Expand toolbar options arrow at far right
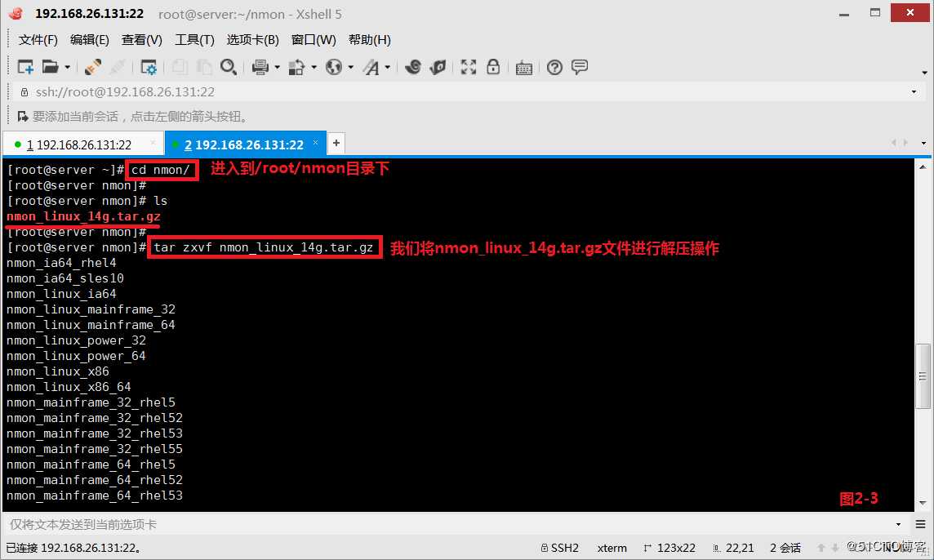934x560 pixels. coord(924,73)
